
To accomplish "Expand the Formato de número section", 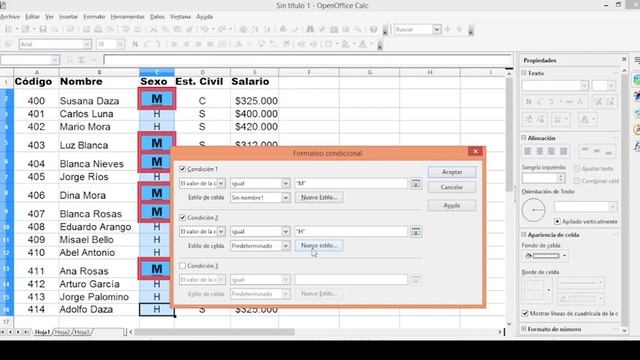I will [524, 329].
